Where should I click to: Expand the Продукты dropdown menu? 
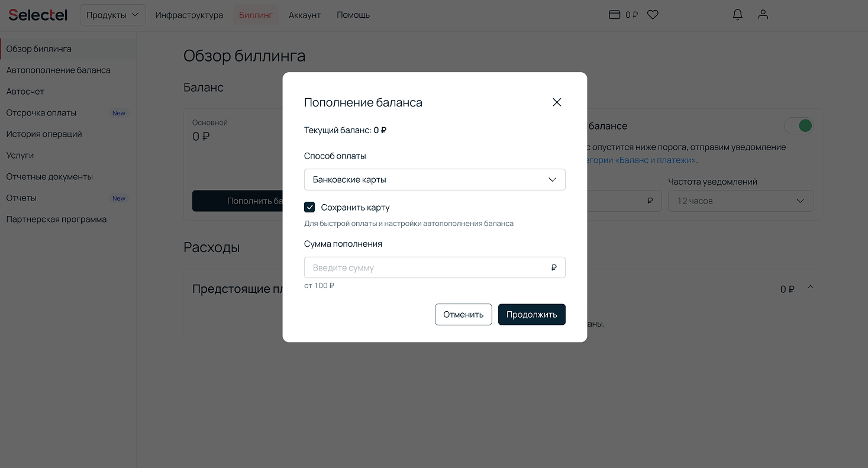(112, 15)
